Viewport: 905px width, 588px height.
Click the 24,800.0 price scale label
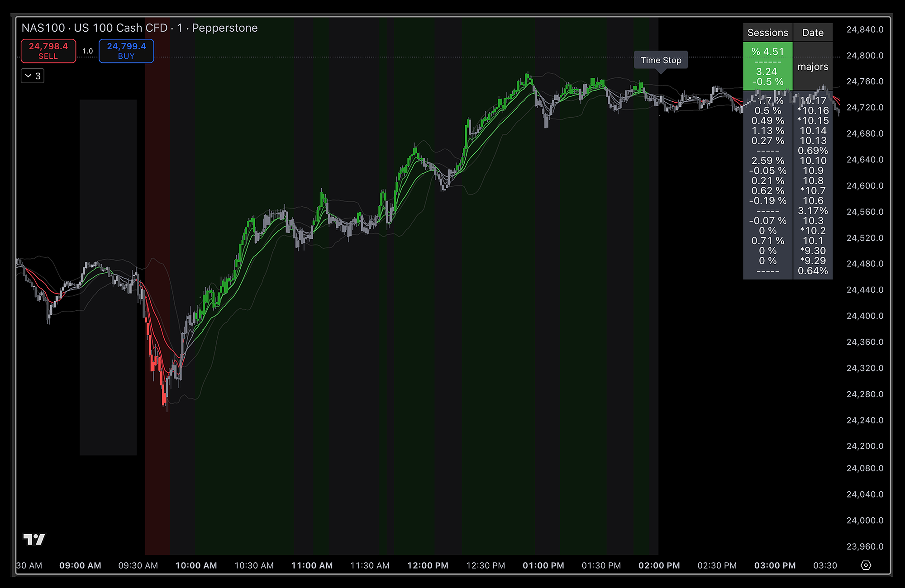point(864,56)
